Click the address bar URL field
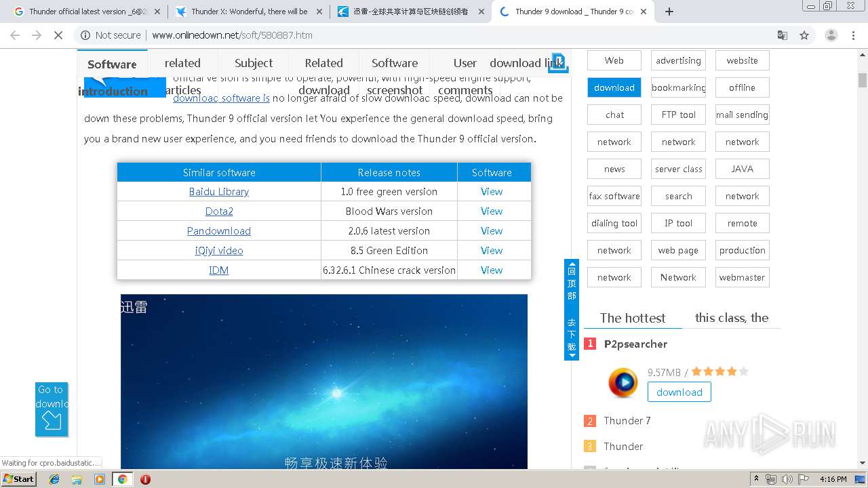The width and height of the screenshot is (868, 488). pos(434,35)
